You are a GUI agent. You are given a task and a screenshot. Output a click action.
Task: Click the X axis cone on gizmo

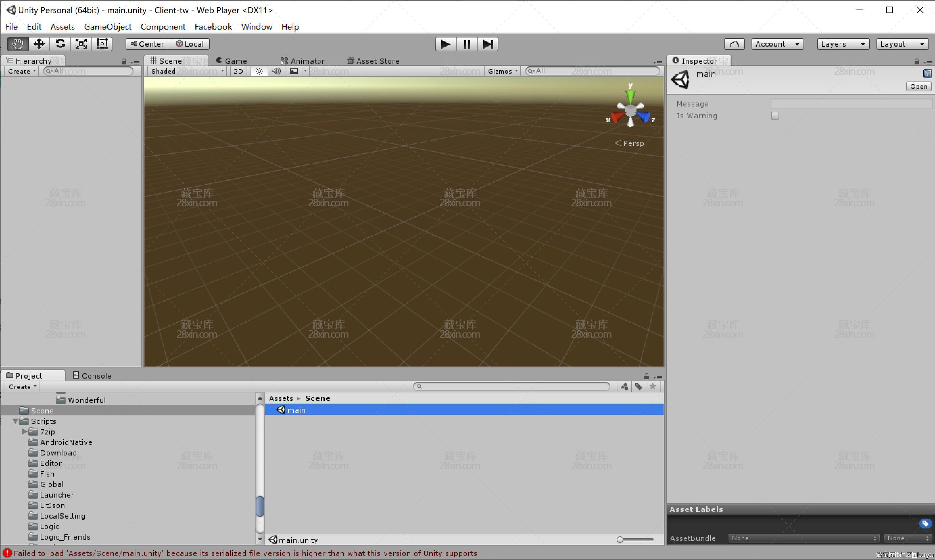(x=617, y=117)
